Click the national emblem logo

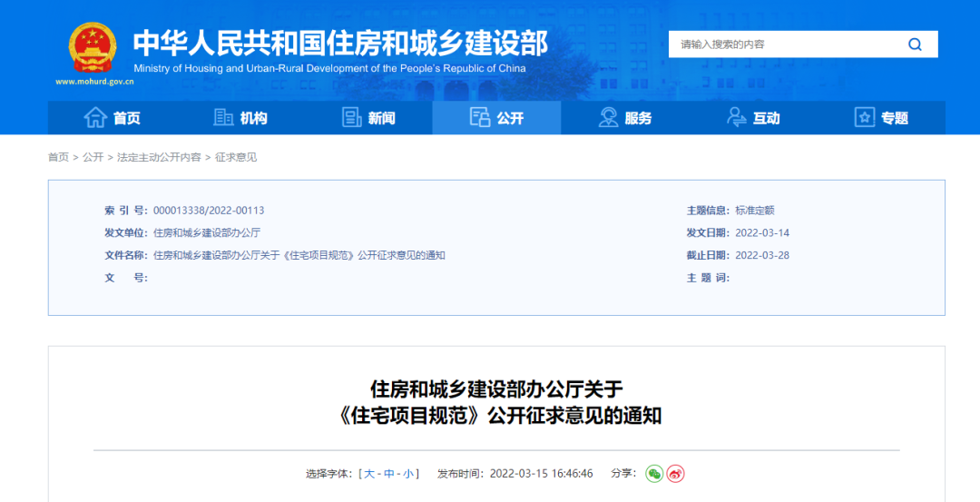pos(93,48)
